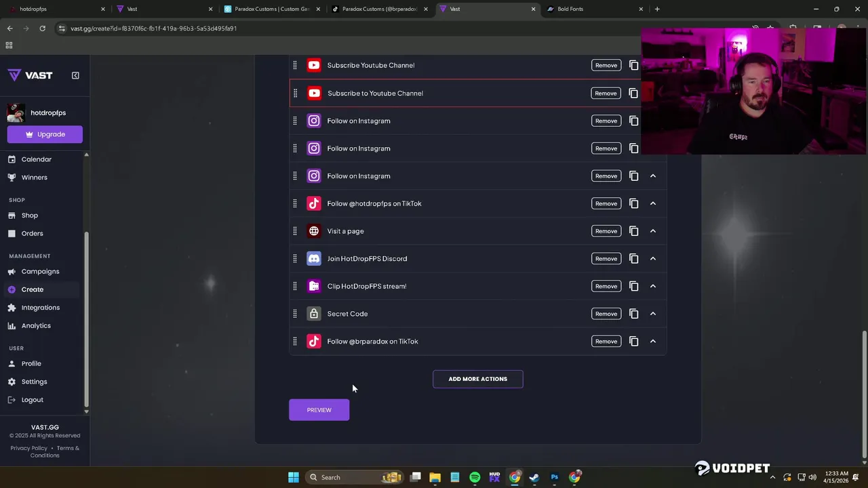868x488 pixels.
Task: Duplicate the Visit a page action
Action: pos(633,231)
